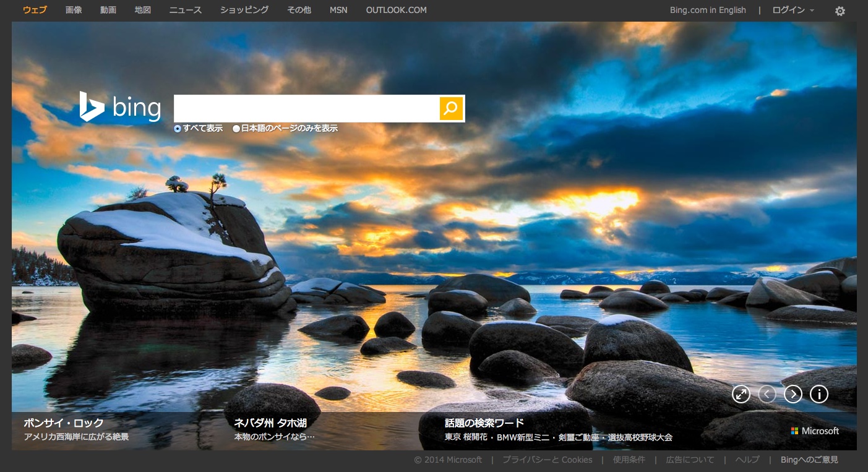Click the yellow magnifier search button

click(451, 108)
